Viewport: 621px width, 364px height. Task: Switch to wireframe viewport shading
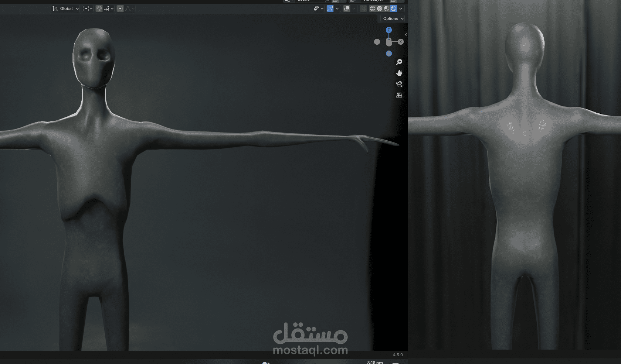(x=373, y=8)
